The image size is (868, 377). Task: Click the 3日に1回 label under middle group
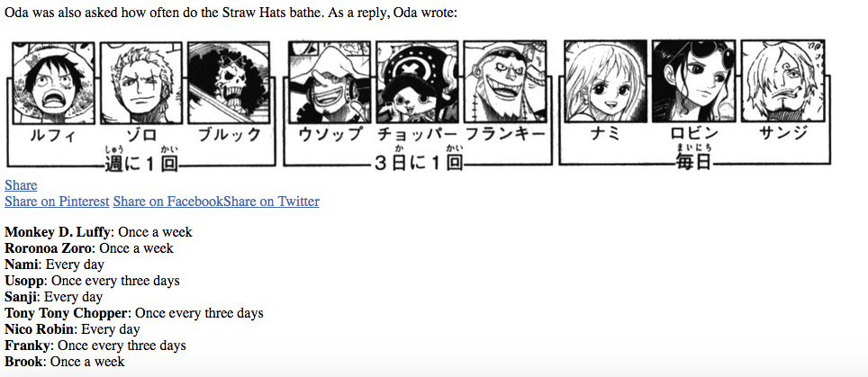pyautogui.click(x=419, y=159)
